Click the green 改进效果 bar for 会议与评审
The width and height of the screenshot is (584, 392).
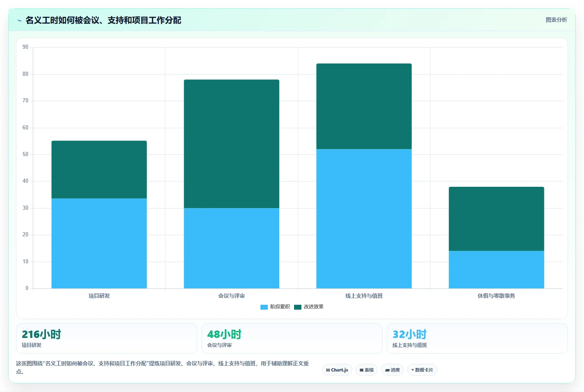(x=231, y=144)
